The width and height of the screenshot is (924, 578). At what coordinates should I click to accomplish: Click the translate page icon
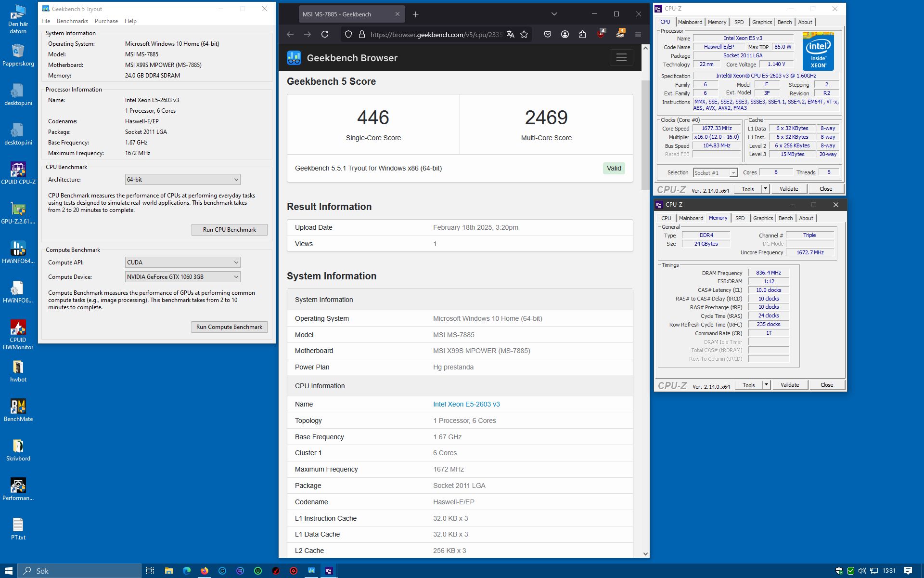point(510,34)
